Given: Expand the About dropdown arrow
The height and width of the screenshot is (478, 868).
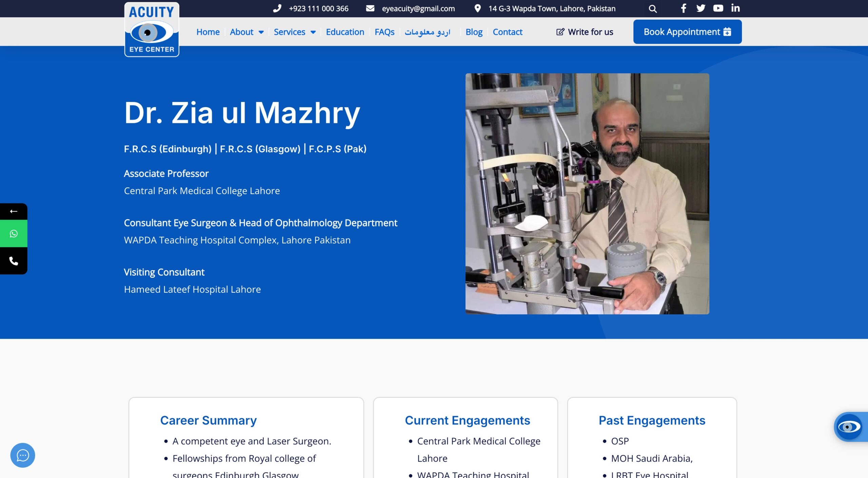Looking at the screenshot, I should tap(261, 32).
